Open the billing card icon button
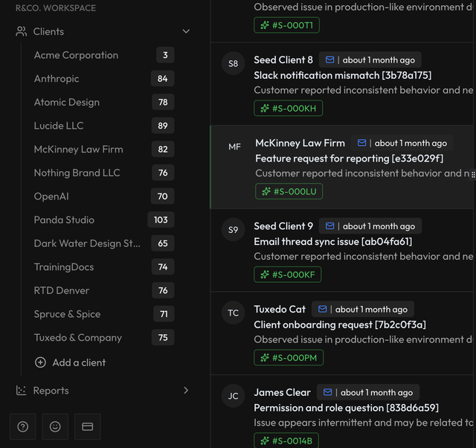476x448 pixels. tap(88, 426)
